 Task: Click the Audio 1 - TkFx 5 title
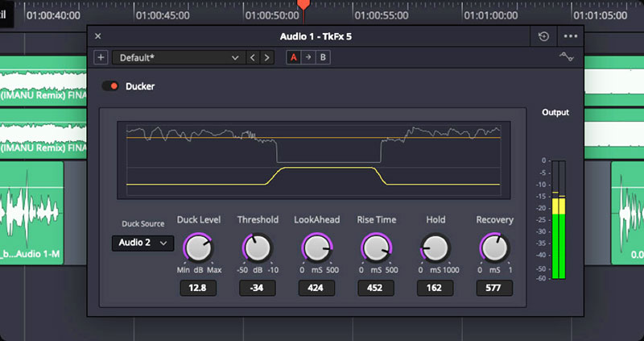tap(316, 36)
